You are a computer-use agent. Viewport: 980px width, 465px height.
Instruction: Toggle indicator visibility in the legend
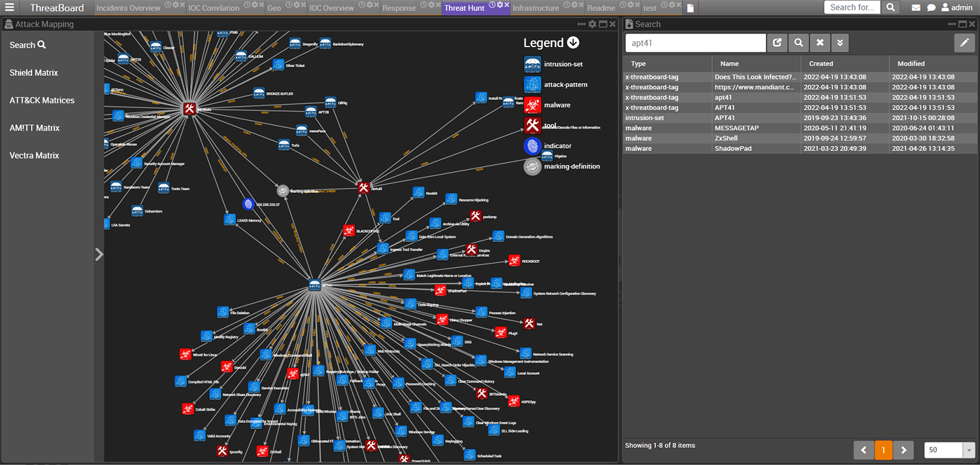point(532,146)
